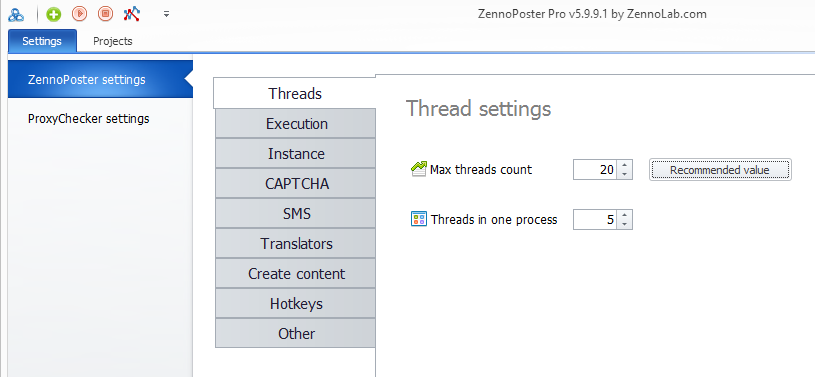815x377 pixels.
Task: Click the ZennoPoster app logo icon
Action: [16, 14]
